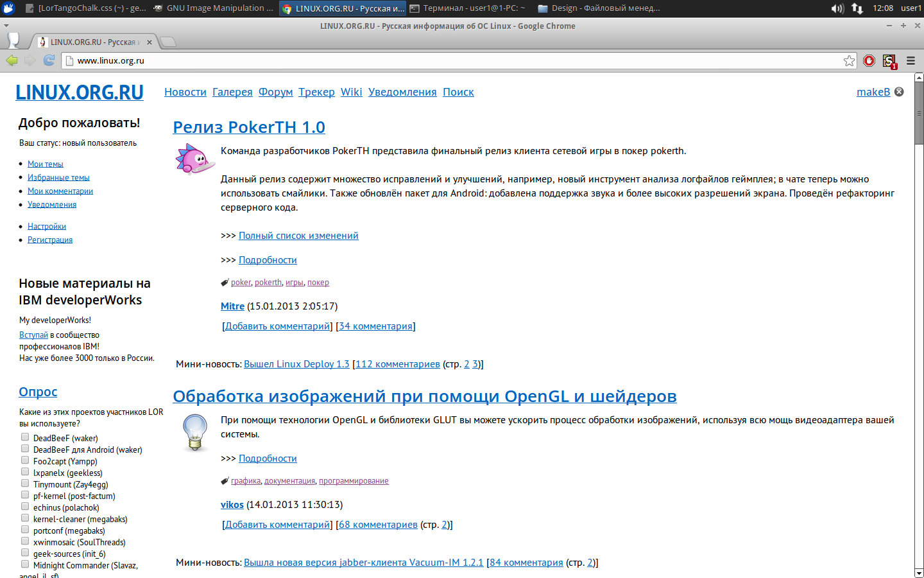
Task: Switch to Design file manager taskbar window
Action: [598, 8]
